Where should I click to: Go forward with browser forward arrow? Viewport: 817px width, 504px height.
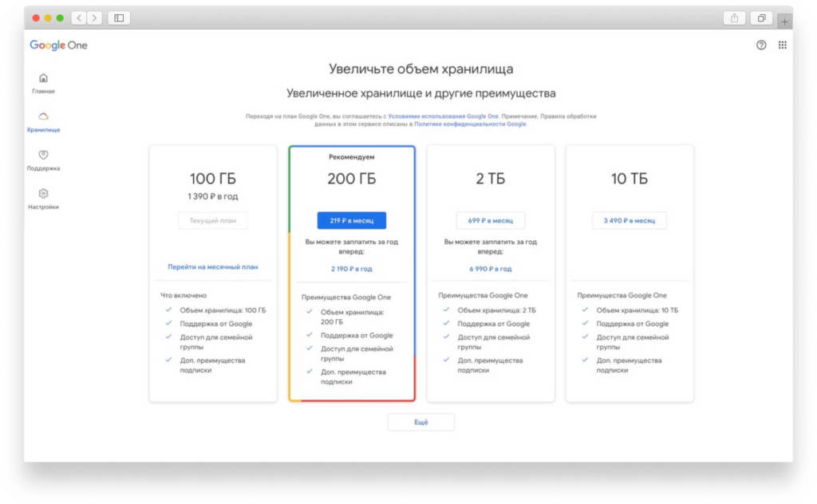coord(94,18)
